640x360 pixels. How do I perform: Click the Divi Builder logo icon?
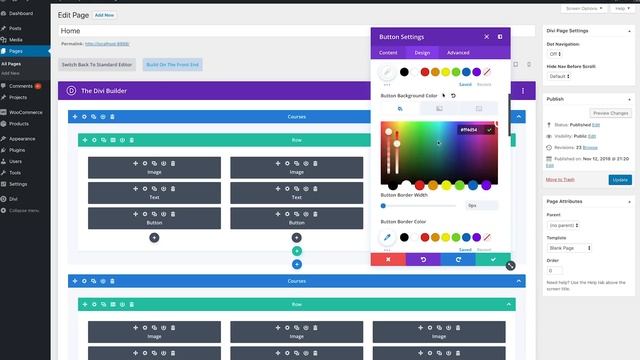[71, 91]
